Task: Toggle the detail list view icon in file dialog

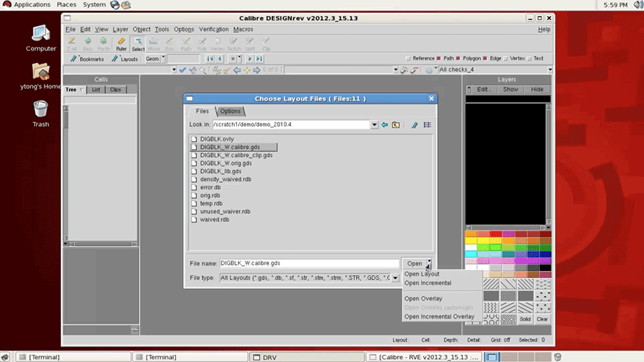Action: (x=427, y=125)
